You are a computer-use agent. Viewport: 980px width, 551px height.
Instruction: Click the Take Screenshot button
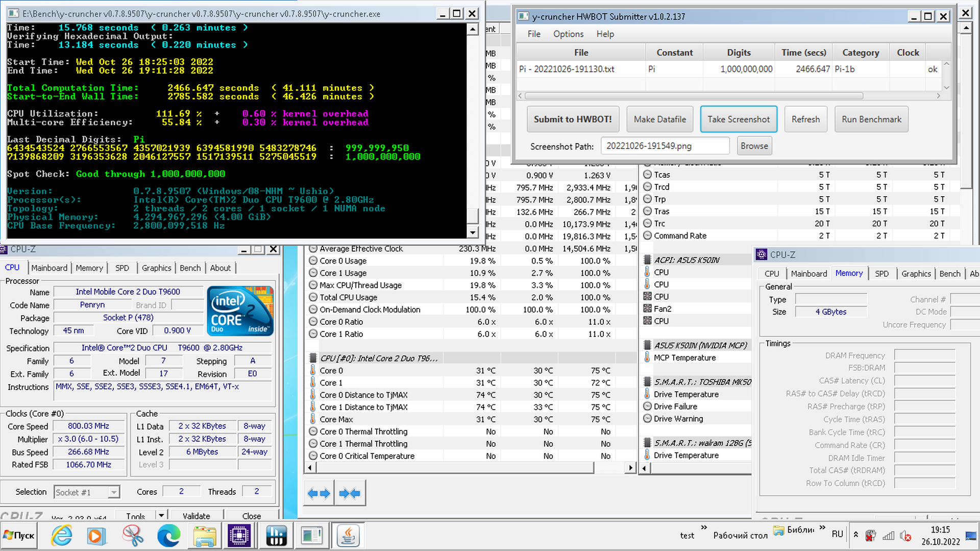click(738, 119)
